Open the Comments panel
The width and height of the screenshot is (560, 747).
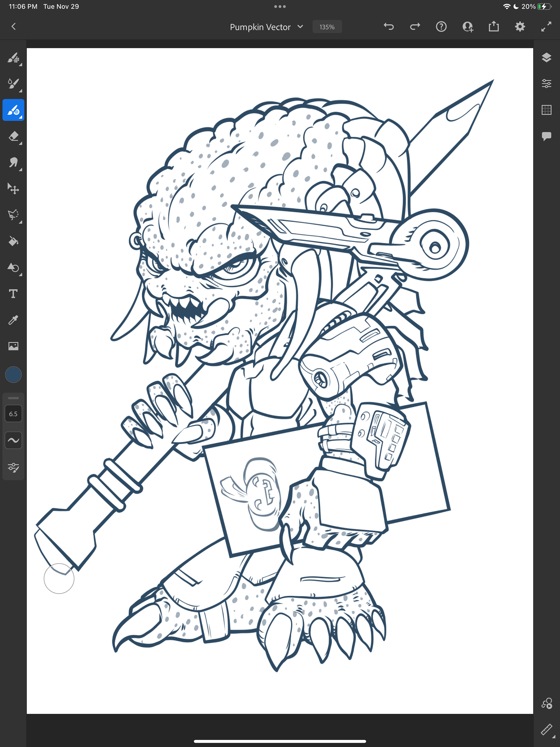(547, 136)
